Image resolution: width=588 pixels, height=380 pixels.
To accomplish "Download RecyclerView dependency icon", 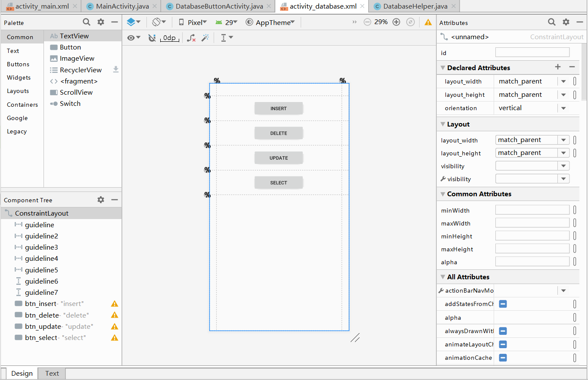I will pyautogui.click(x=116, y=69).
